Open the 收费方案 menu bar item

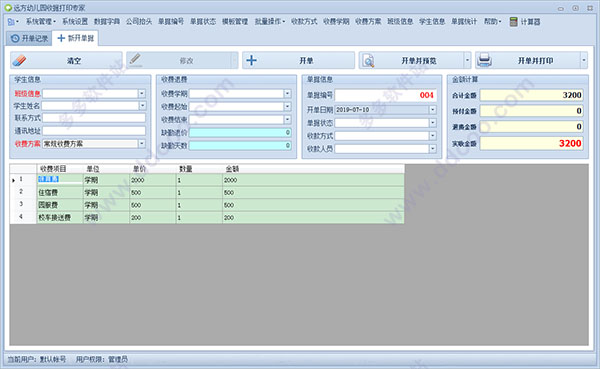(x=368, y=22)
